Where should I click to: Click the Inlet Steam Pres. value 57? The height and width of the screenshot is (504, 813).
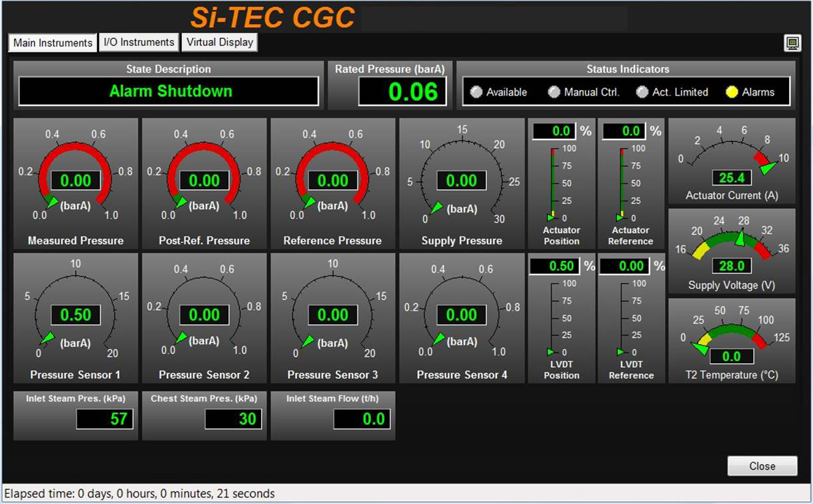(x=105, y=418)
